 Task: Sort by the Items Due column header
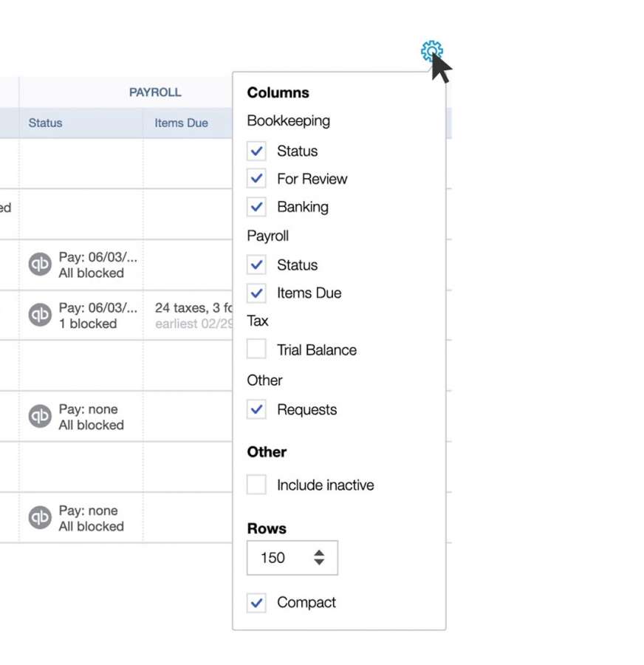tap(181, 123)
